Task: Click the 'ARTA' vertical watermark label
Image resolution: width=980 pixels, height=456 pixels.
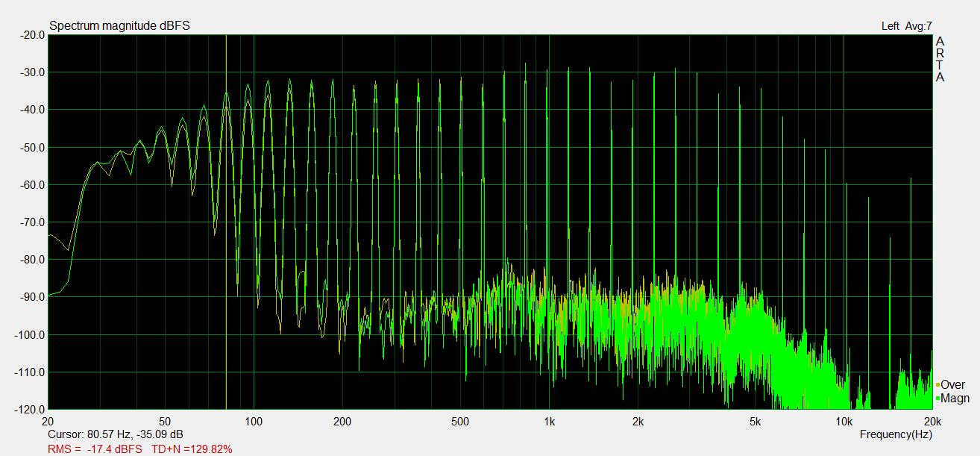Action: pos(940,59)
